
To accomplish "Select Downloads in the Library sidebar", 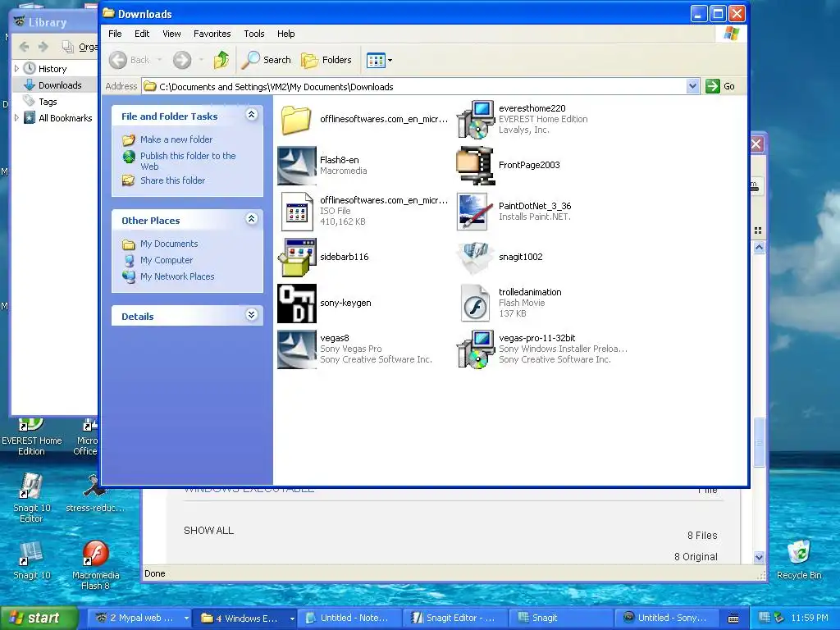I will [x=60, y=85].
